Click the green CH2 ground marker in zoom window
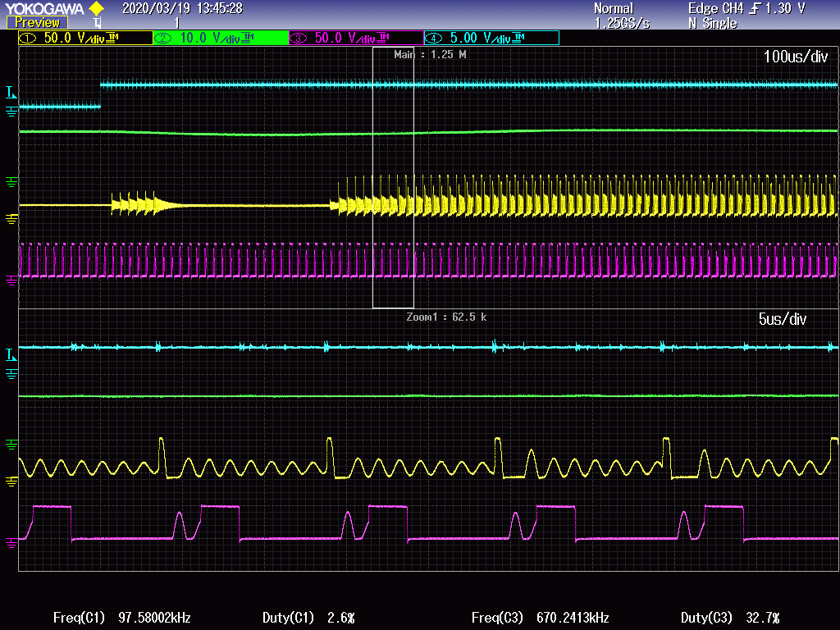Screen dimensions: 840x630 click(11, 444)
